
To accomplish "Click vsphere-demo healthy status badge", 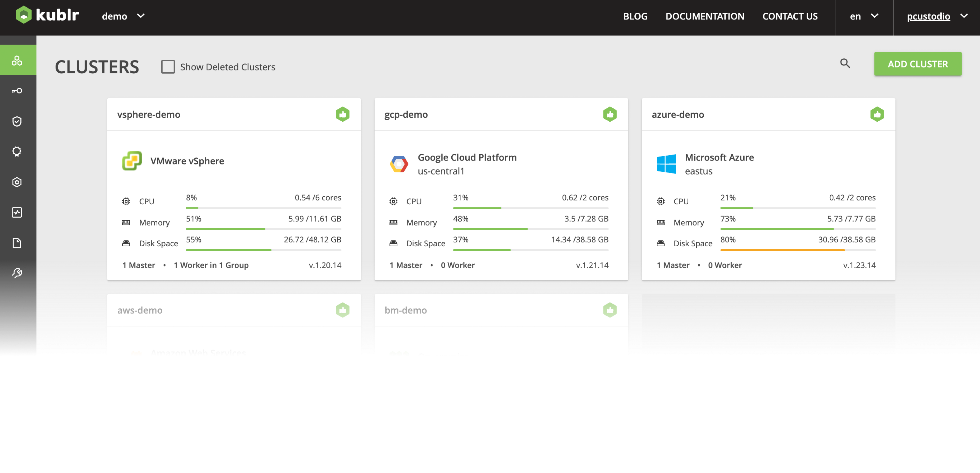I will pos(342,114).
